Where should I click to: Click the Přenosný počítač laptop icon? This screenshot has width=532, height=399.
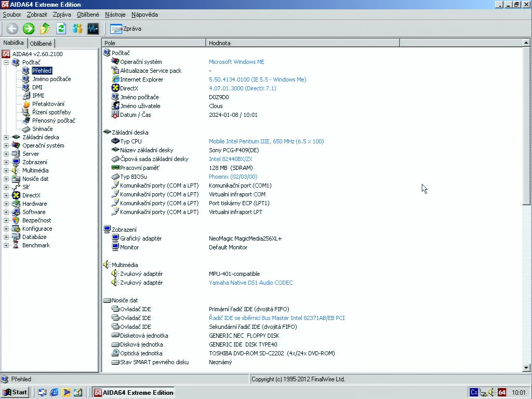26,121
